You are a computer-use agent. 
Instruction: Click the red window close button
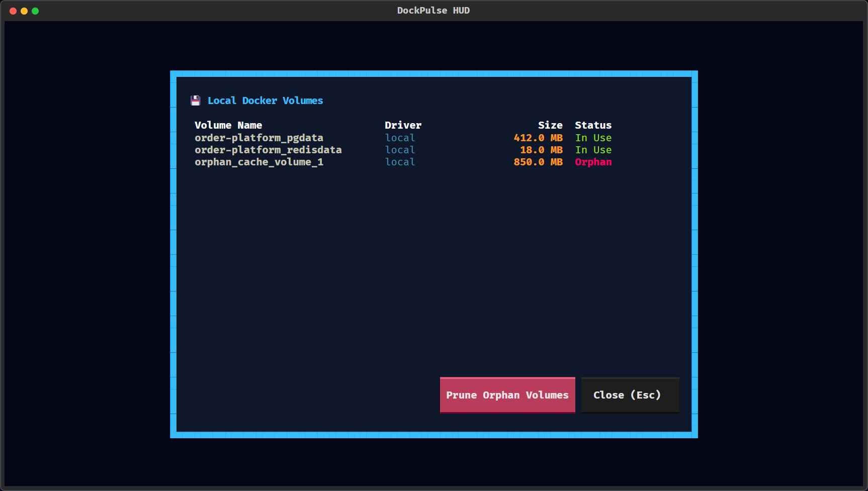[x=13, y=11]
